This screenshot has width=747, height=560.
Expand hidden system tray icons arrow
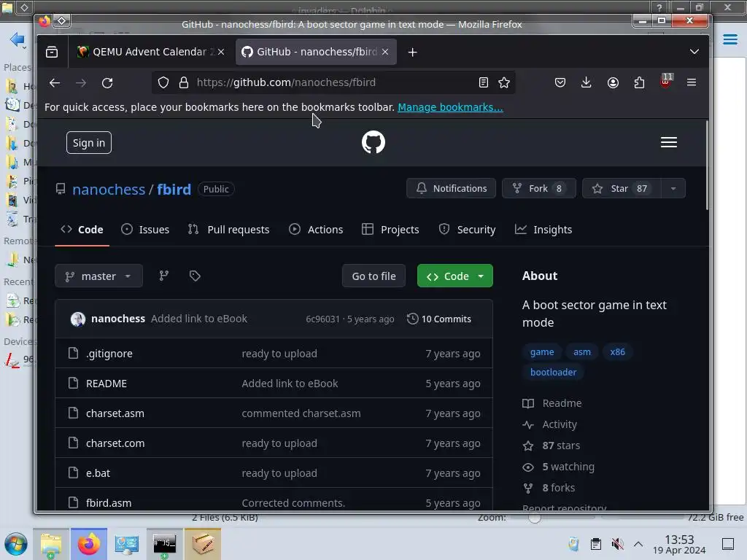pos(638,544)
